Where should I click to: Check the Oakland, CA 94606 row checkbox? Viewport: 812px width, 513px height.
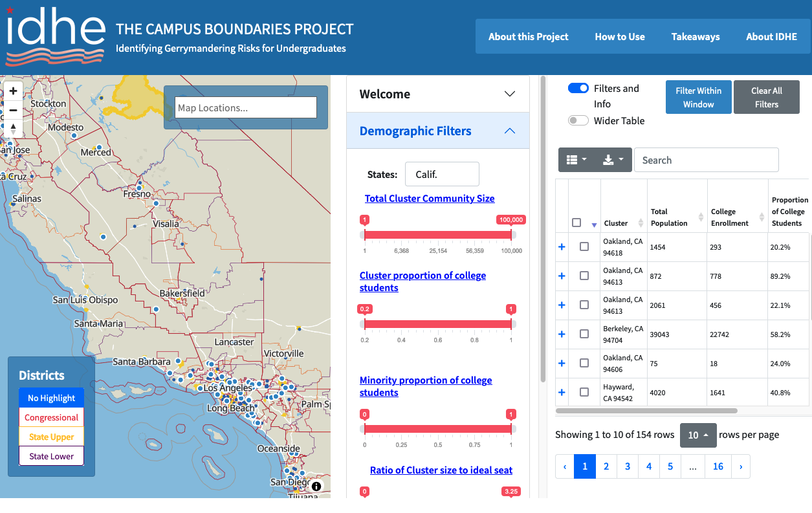tap(584, 364)
